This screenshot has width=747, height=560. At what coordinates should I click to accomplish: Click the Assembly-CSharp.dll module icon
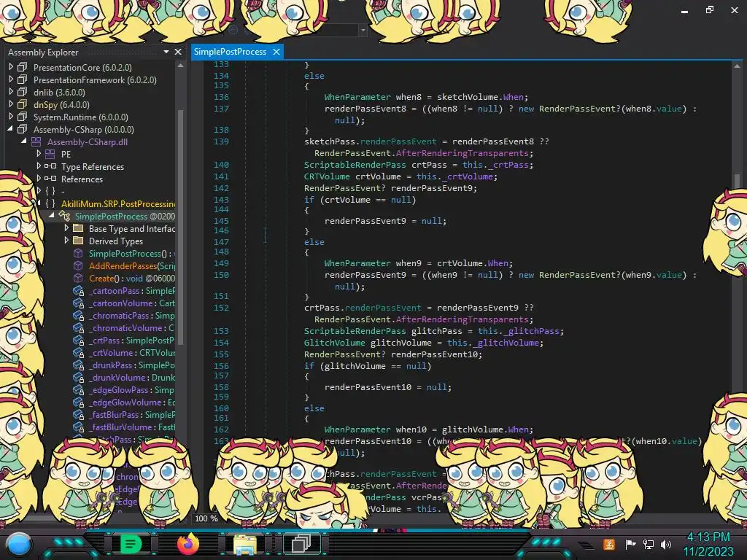click(36, 141)
